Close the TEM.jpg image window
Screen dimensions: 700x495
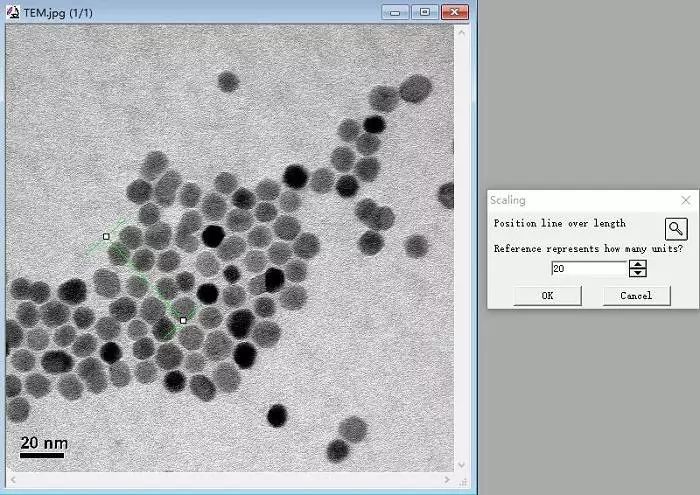tap(455, 11)
